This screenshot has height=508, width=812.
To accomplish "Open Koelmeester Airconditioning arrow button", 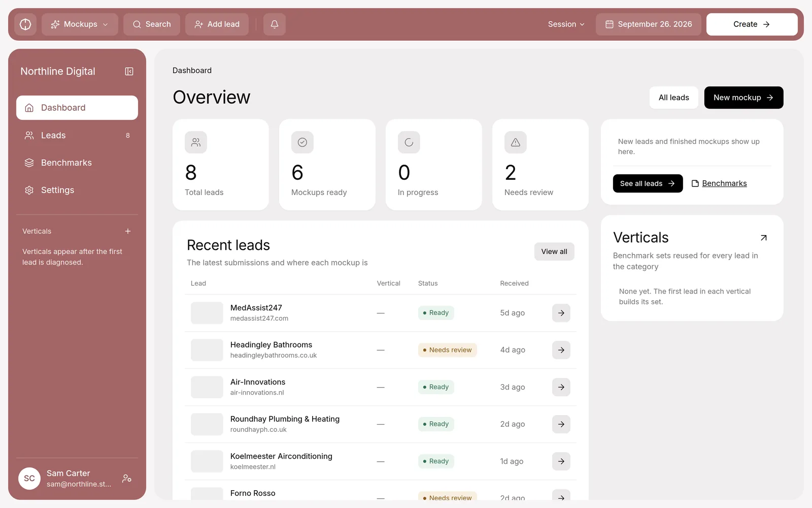I will 561,461.
